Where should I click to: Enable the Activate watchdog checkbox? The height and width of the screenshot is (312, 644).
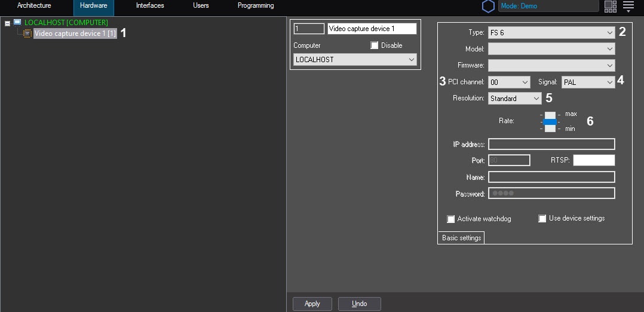pos(450,219)
